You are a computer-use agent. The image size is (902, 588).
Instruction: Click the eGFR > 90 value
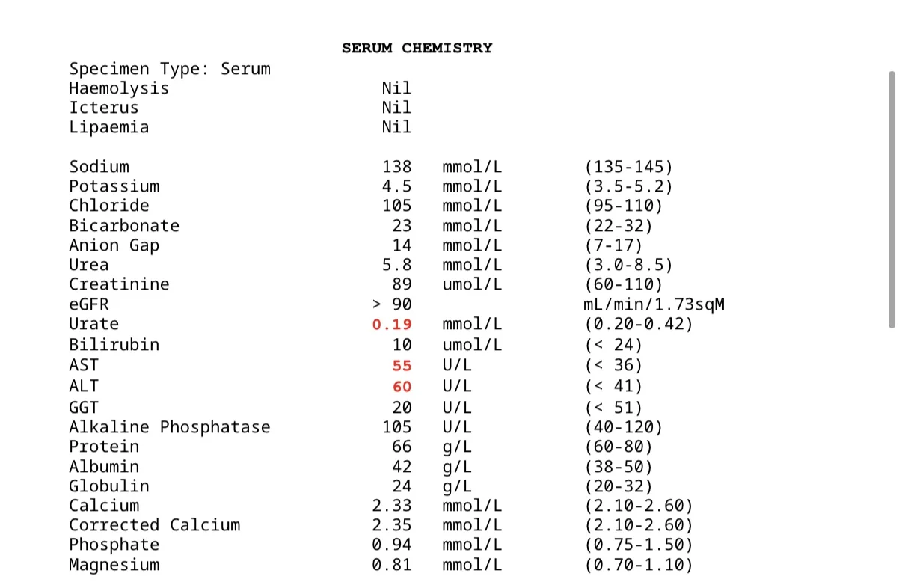[x=392, y=304]
